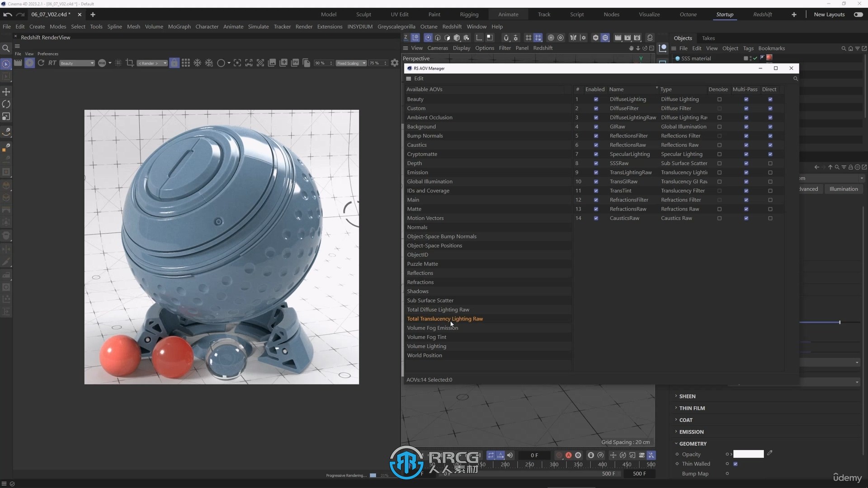Screen dimensions: 868x488
Task: Open the Fixed Scaling dropdown
Action: (x=351, y=63)
